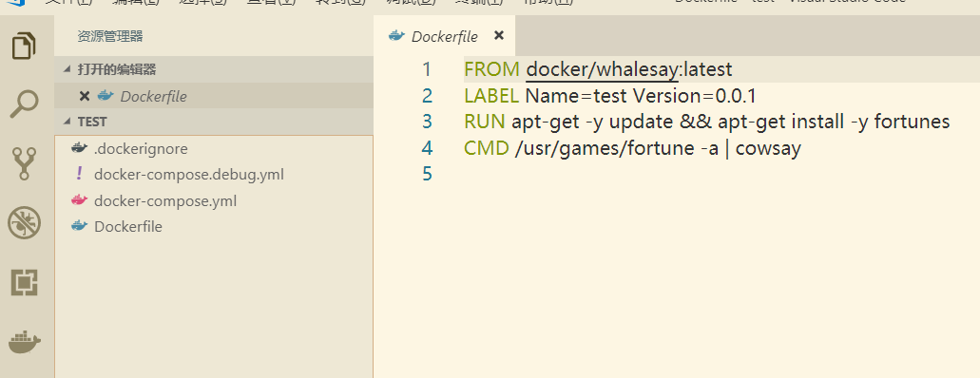Viewport: 980px width, 378px height.
Task: Close Dockerfile in the open editors list
Action: pyautogui.click(x=85, y=96)
